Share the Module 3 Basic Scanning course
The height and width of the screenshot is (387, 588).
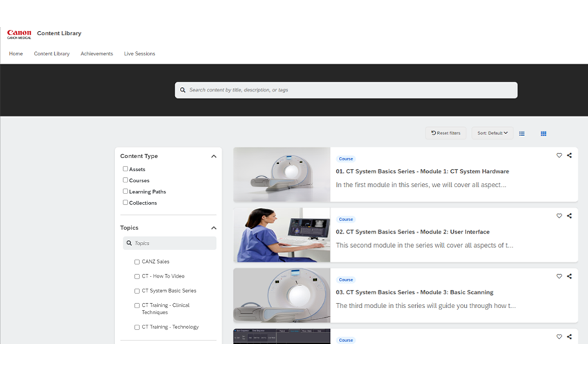569,276
